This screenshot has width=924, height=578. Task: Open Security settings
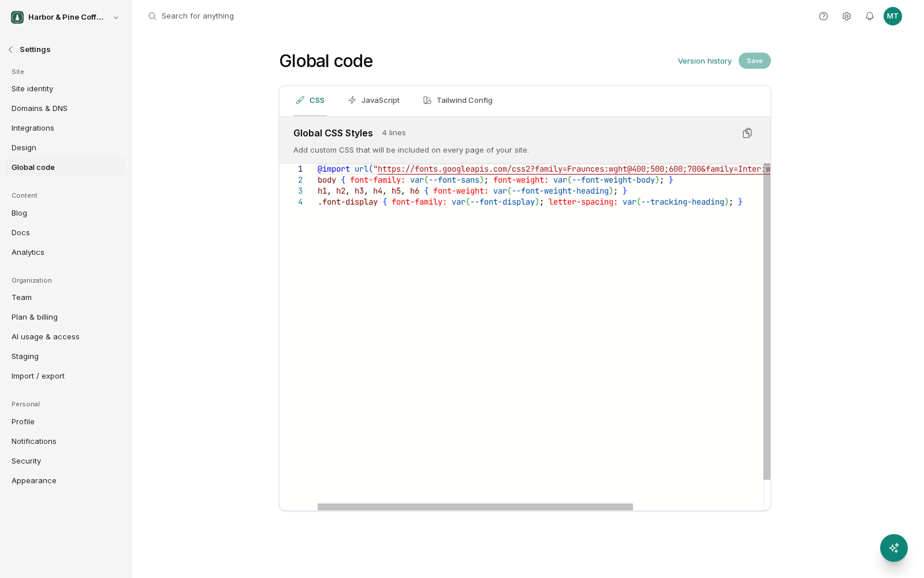(x=65, y=461)
